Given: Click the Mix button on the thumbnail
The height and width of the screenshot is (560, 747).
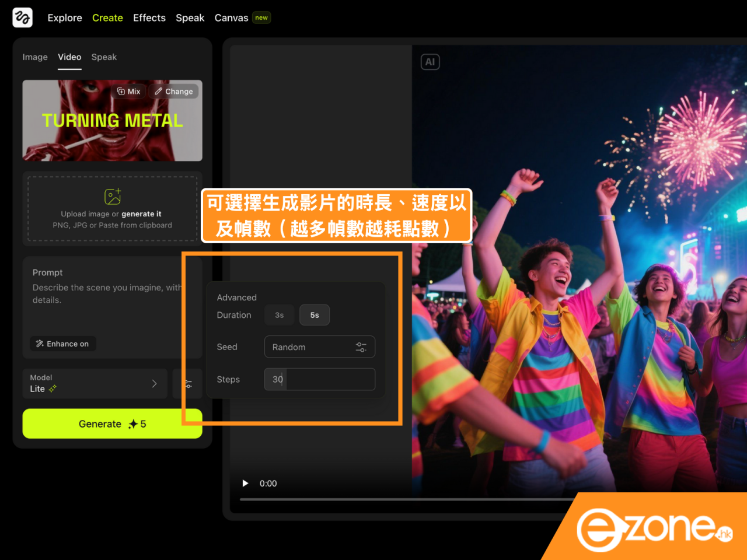Looking at the screenshot, I should (128, 92).
